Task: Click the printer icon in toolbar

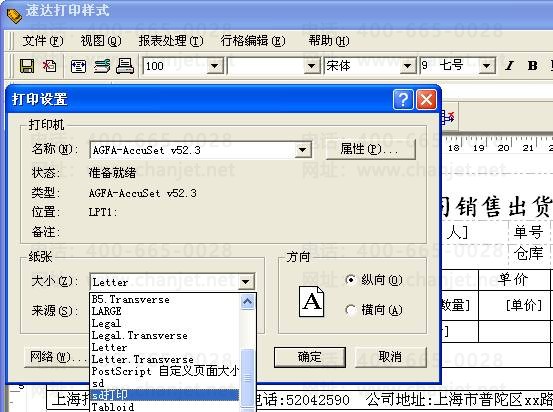Action: (125, 66)
